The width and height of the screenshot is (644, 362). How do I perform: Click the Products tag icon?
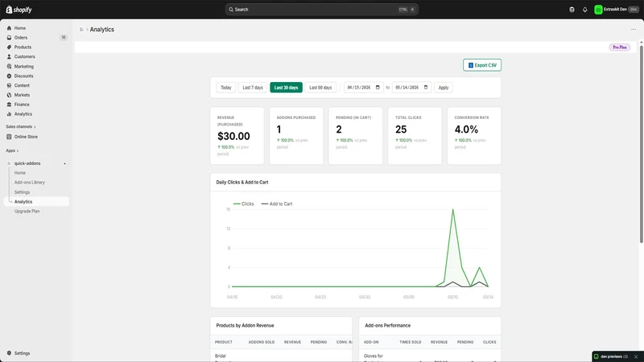9,47
